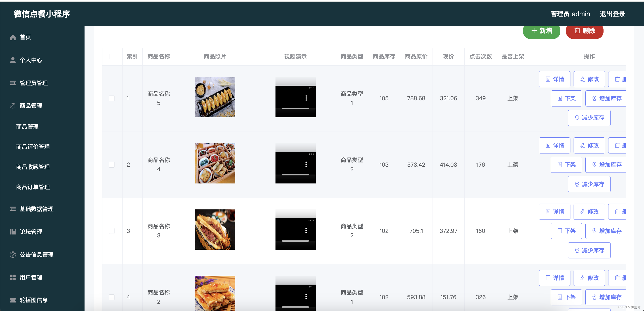Click the bell icon beside 商品管理

point(13,106)
